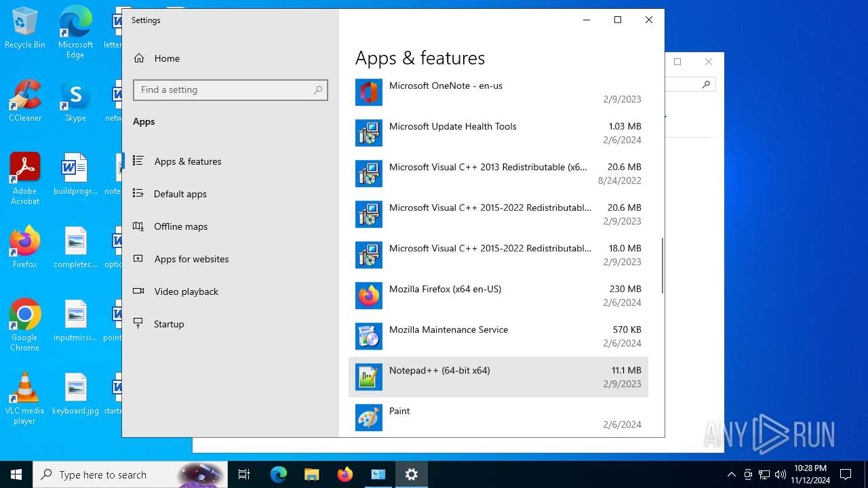
Task: Select the Skype desktop shortcut
Action: coord(75,101)
